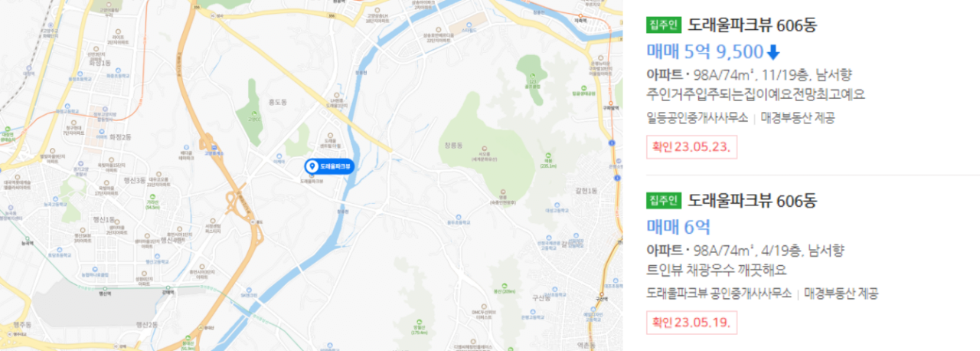Select the 집주인 badge on the 6억 listing

pos(663,201)
